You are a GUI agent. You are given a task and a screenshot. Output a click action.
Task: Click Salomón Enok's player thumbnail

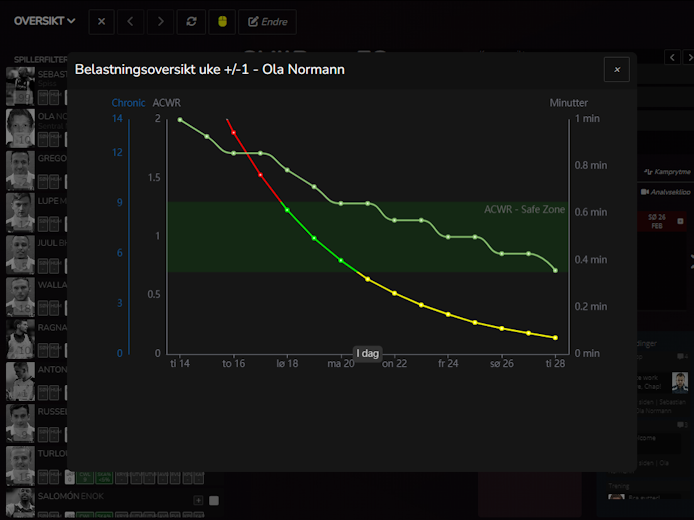pyautogui.click(x=20, y=501)
